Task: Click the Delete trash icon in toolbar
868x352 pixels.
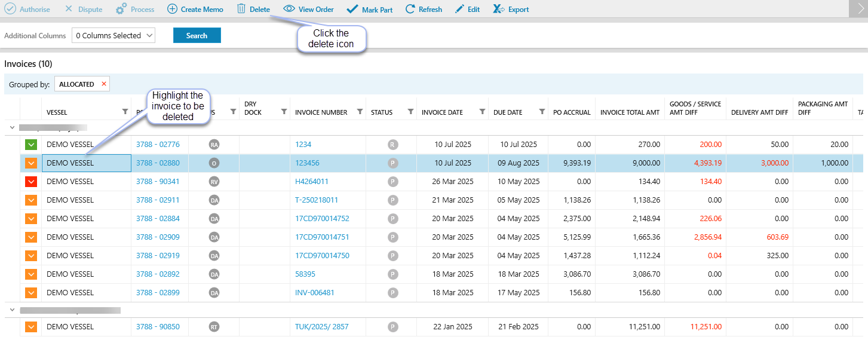Action: pyautogui.click(x=241, y=9)
